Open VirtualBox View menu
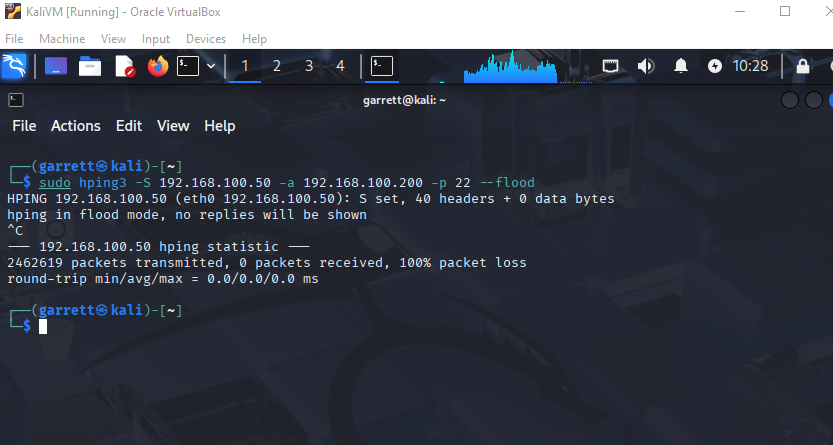833x445 pixels. 114,39
